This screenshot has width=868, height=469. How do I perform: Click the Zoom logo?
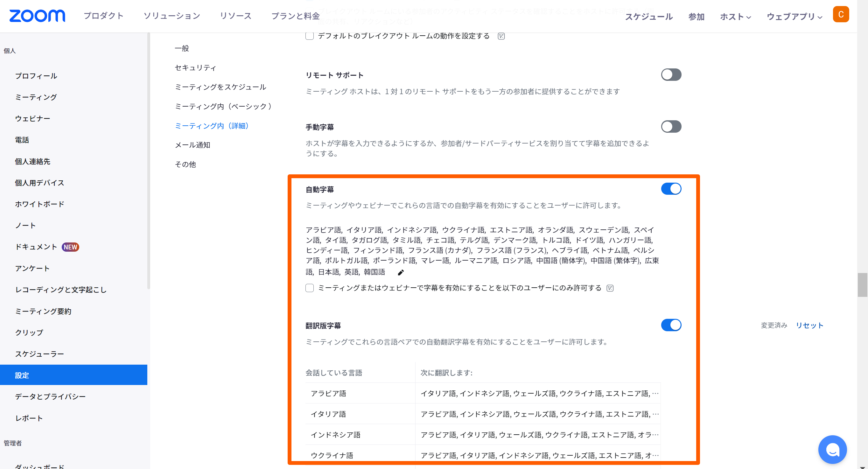[x=37, y=16]
